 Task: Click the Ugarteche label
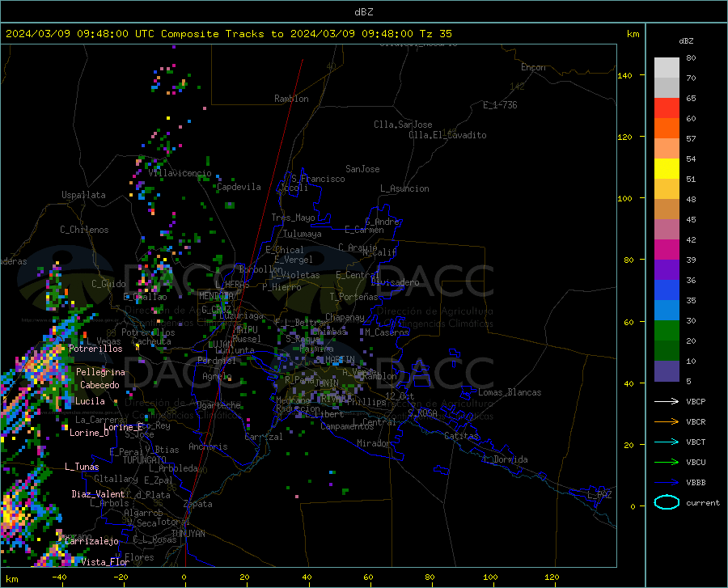click(218, 405)
